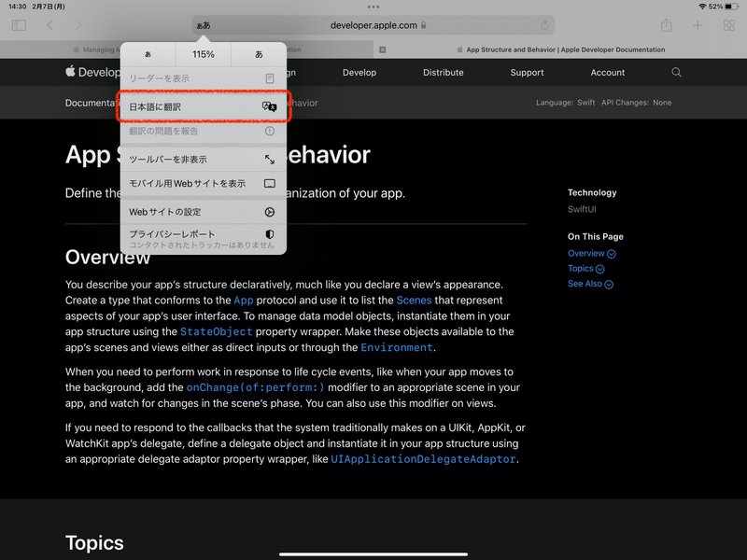Show the tab overview grid icon
The width and height of the screenshot is (747, 560).
[729, 25]
